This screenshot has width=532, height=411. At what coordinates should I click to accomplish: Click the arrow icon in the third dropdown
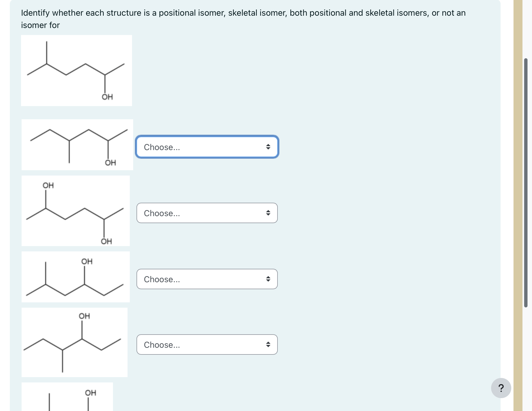pyautogui.click(x=268, y=279)
